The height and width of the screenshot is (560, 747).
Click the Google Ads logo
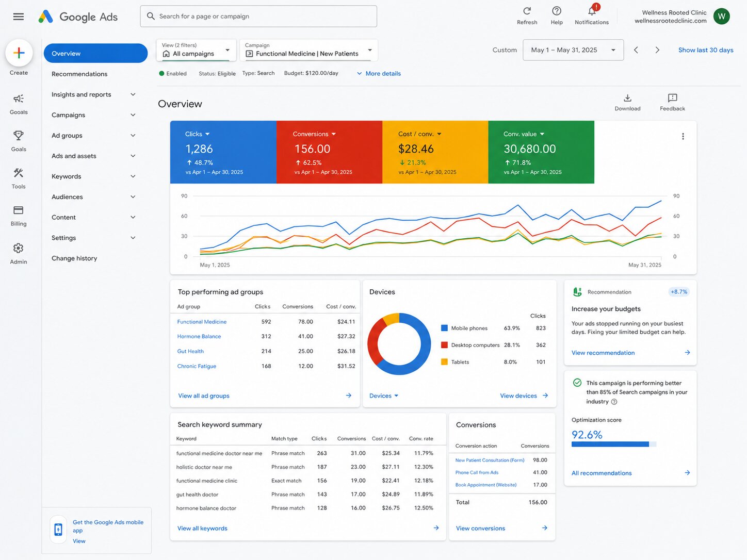[78, 17]
